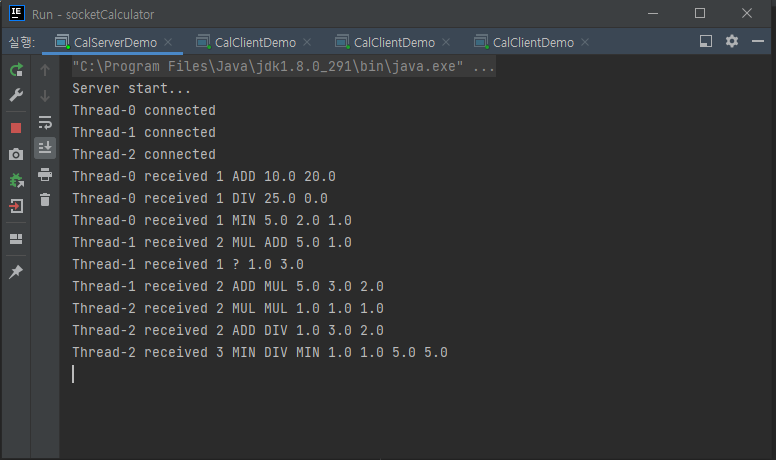
Task: Click the IntelliJ logo in title bar
Action: 16,13
